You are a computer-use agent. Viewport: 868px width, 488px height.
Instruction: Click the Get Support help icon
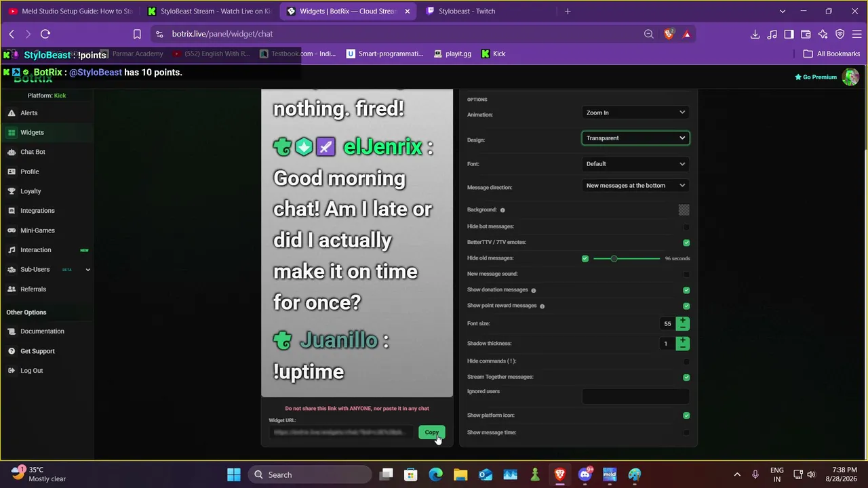12,351
